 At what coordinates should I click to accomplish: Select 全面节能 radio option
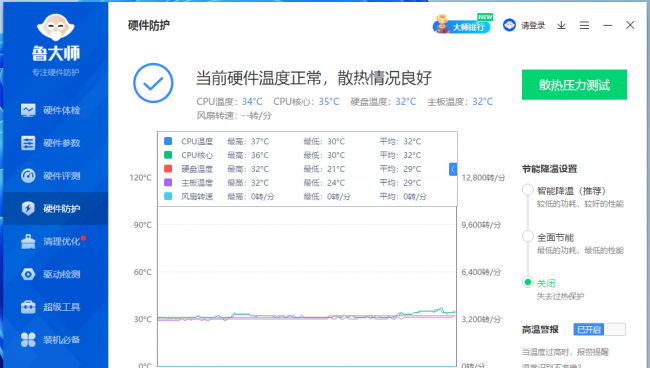point(527,236)
